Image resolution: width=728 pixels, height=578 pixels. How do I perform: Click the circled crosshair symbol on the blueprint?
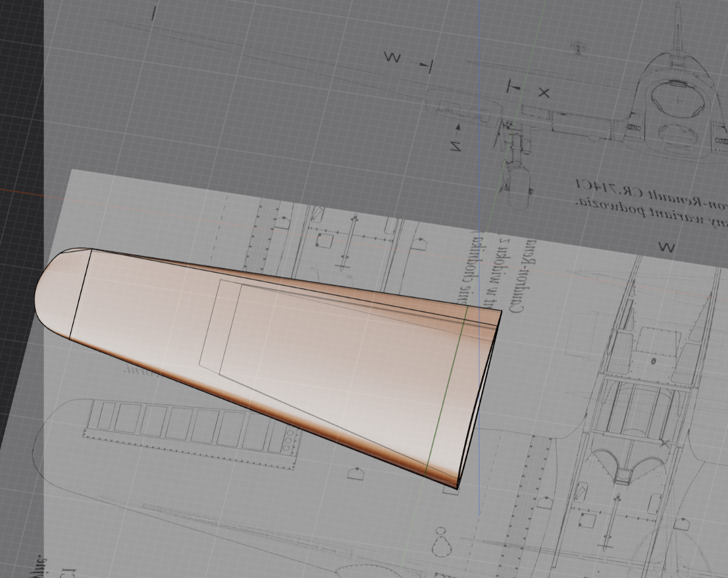coord(579,47)
